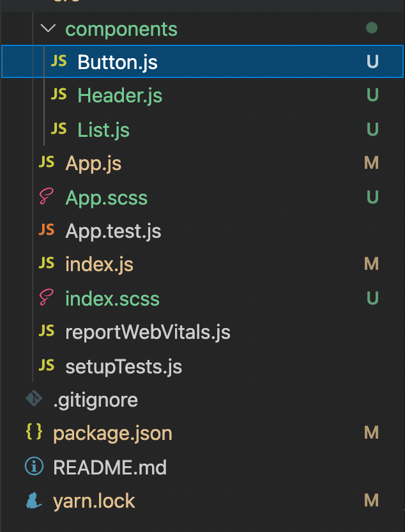Screen dimensions: 405x532
Task: Click the braces icon for package.json
Action: click(x=34, y=433)
